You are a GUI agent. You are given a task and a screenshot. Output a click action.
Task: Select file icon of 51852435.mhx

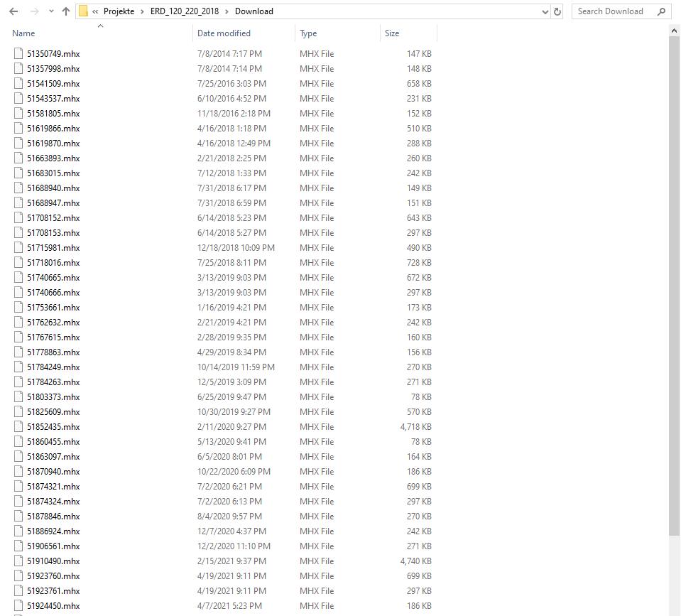coord(18,426)
